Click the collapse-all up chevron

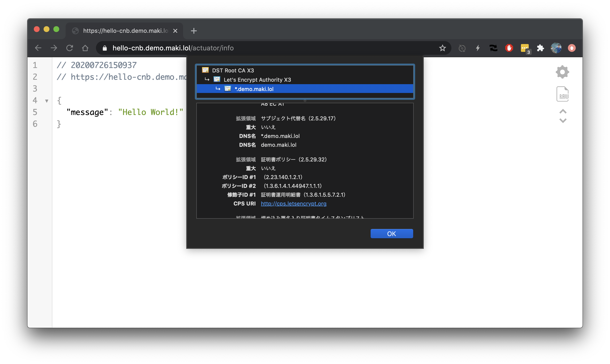563,111
